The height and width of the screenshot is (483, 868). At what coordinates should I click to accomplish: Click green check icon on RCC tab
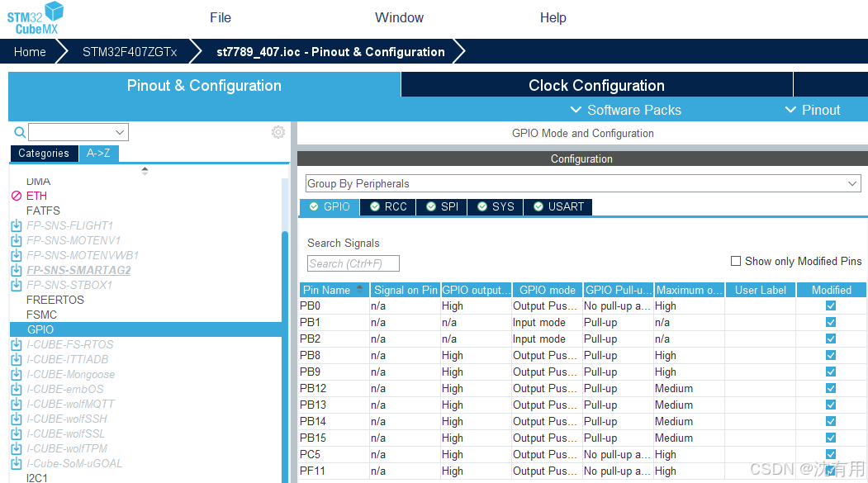[375, 206]
